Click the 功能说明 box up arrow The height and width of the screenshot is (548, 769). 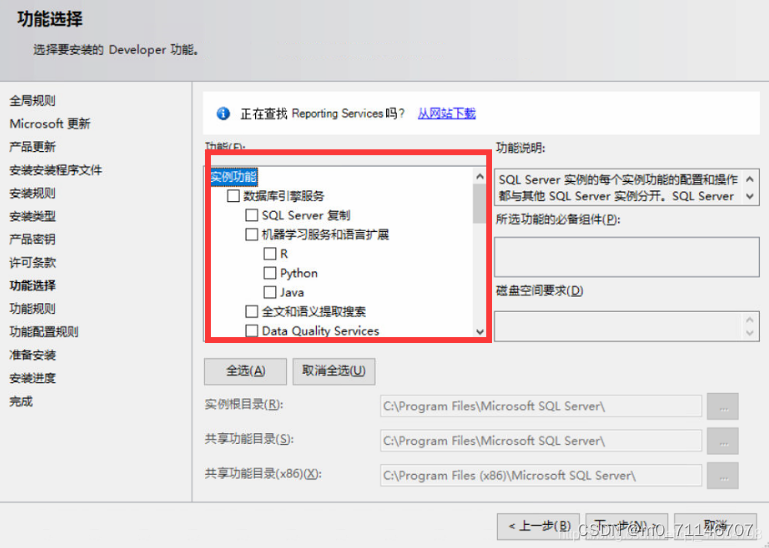749,179
